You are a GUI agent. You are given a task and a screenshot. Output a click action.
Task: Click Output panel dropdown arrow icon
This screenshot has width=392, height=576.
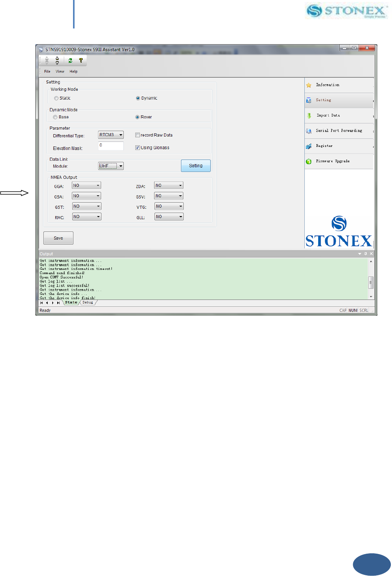coord(360,254)
